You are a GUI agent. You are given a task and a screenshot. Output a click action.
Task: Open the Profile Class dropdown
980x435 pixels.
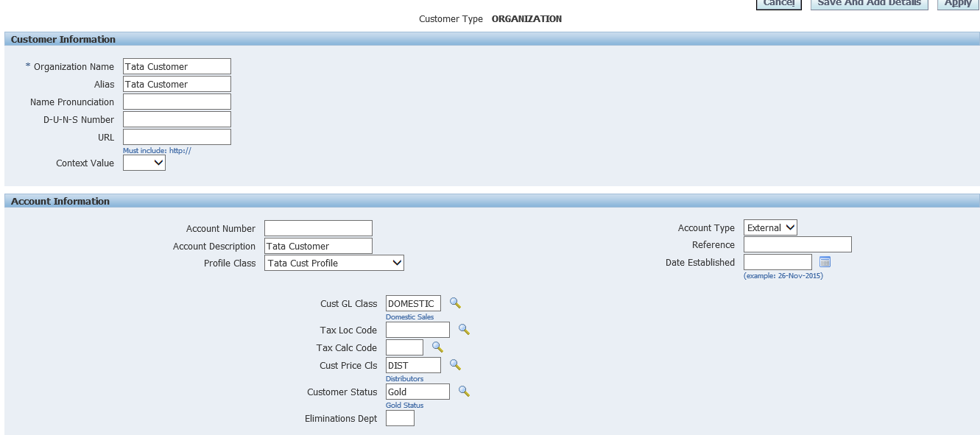click(334, 263)
